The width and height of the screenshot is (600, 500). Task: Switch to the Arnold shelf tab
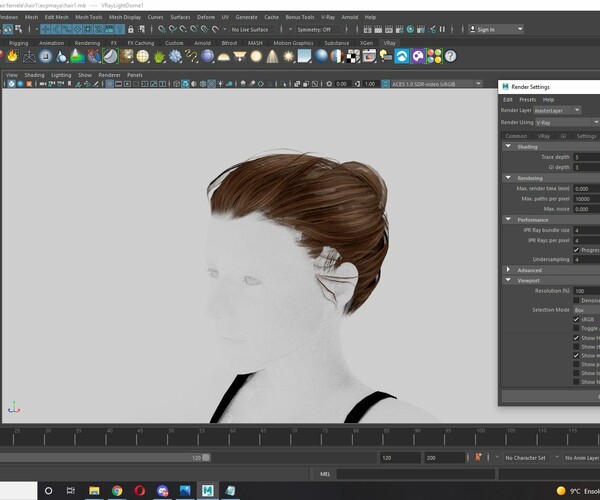202,43
